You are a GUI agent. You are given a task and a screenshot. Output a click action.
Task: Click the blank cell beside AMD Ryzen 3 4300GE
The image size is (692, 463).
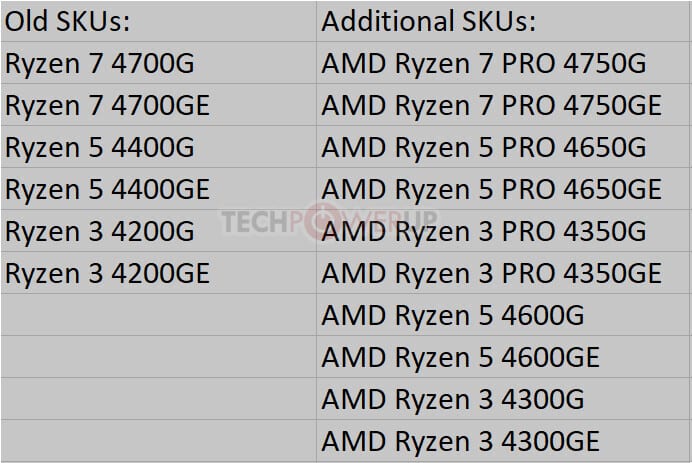pos(158,441)
